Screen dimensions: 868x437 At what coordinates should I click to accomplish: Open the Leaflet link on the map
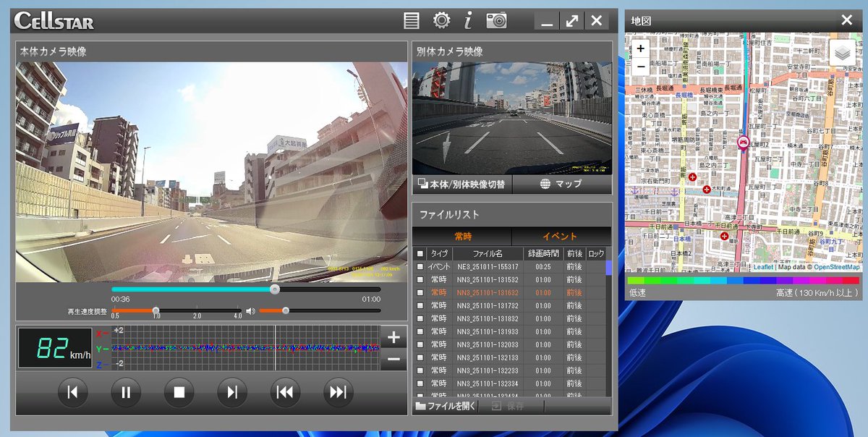pos(763,267)
